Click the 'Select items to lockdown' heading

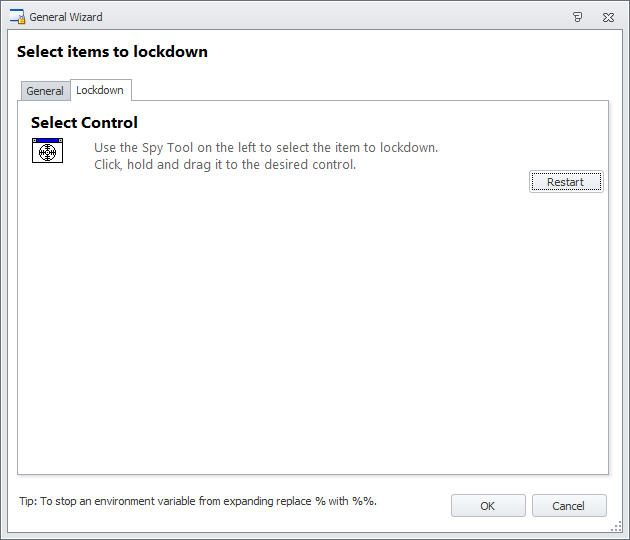(112, 52)
